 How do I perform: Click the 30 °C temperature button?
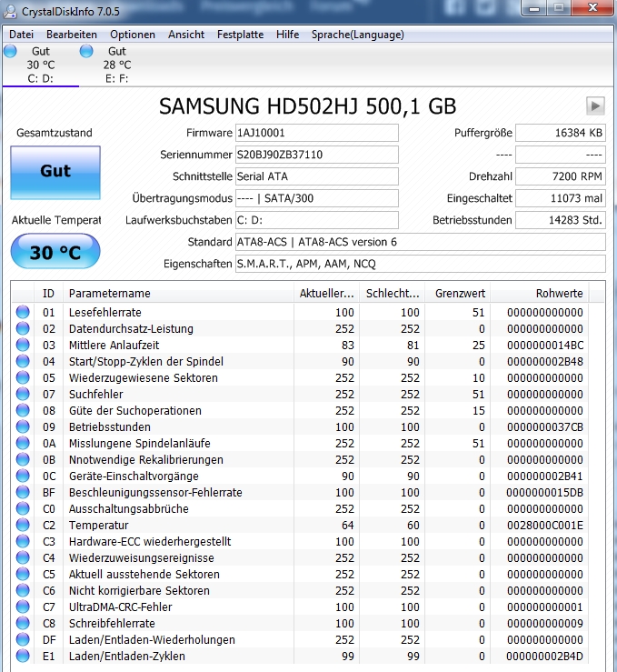(x=55, y=252)
